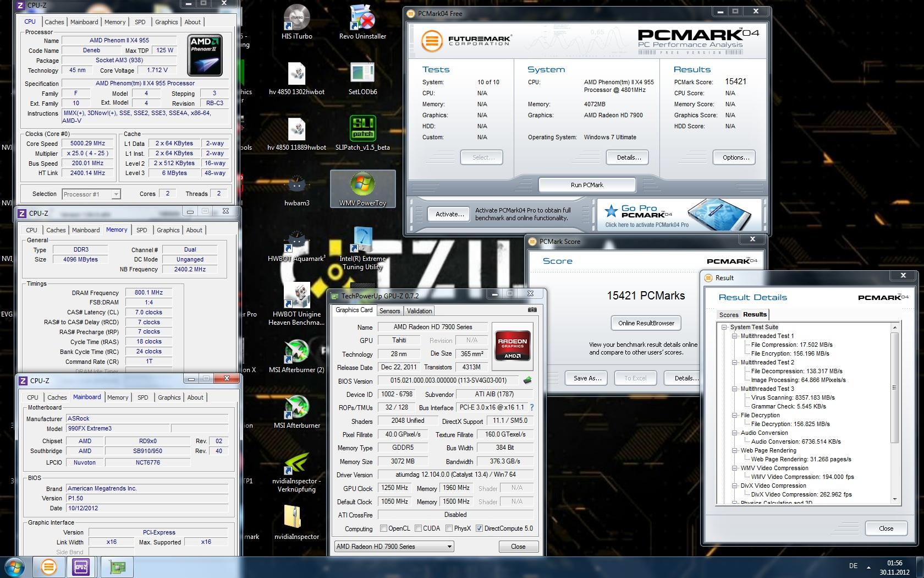
Task: Open Graphics tab in CPU-Z Memory window
Action: point(168,230)
